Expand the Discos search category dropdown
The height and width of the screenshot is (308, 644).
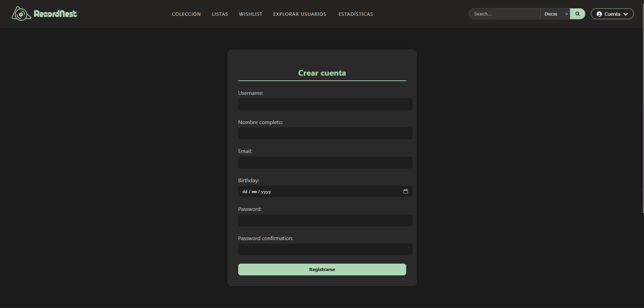click(x=555, y=14)
